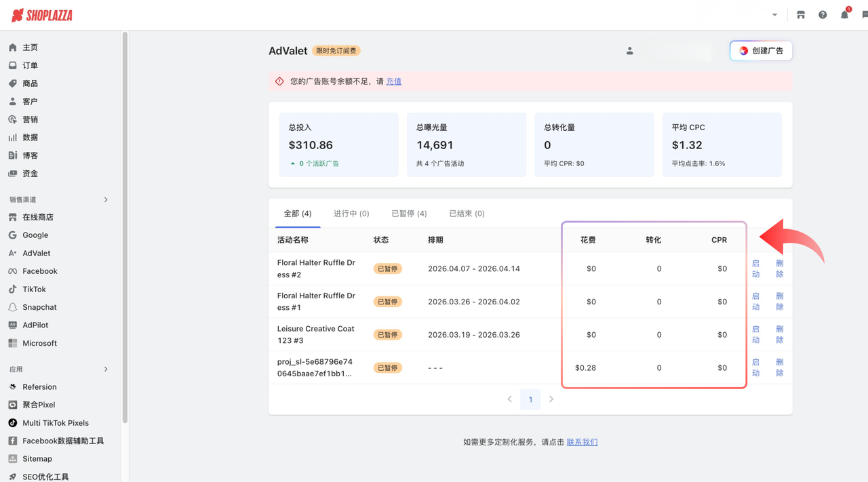启用 the Floral Halter Ruffle Dress #2 campaign
The height and width of the screenshot is (482, 868).
[755, 268]
